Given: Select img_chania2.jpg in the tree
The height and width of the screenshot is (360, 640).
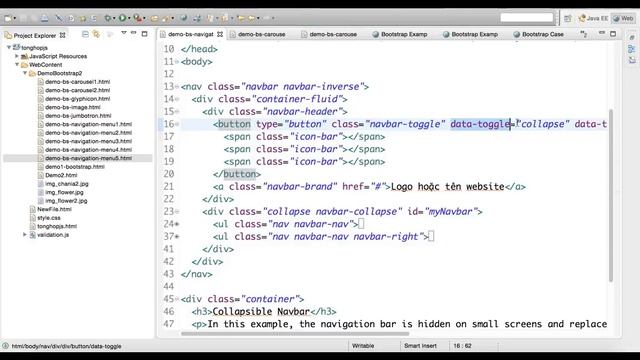Looking at the screenshot, I should pos(67,184).
